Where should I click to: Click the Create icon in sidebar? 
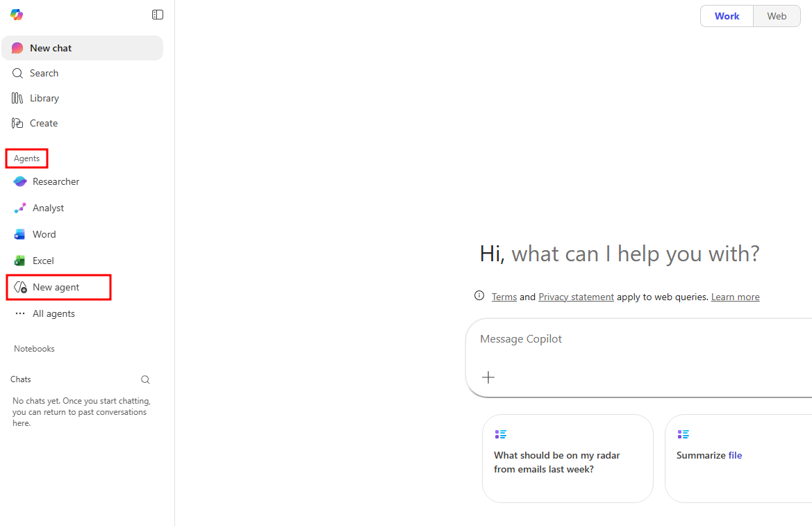(x=17, y=123)
